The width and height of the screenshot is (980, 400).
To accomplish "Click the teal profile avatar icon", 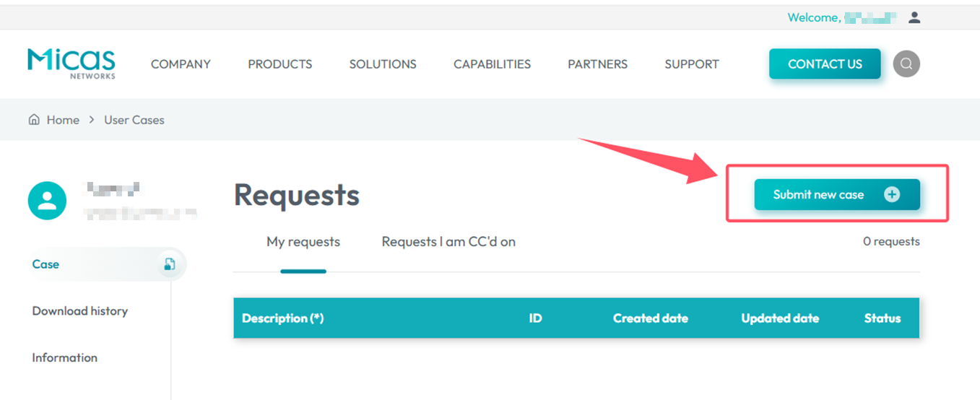I will [47, 201].
